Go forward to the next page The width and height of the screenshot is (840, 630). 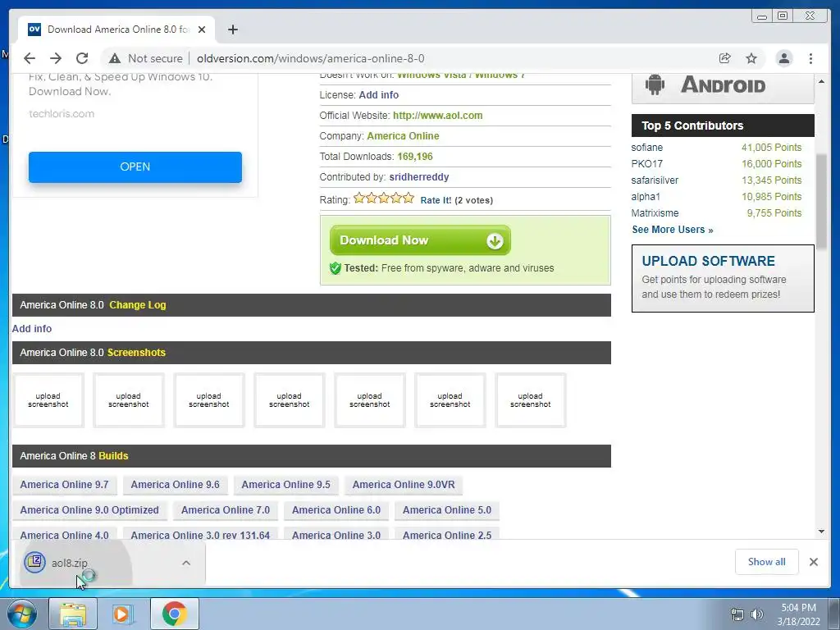click(x=56, y=58)
